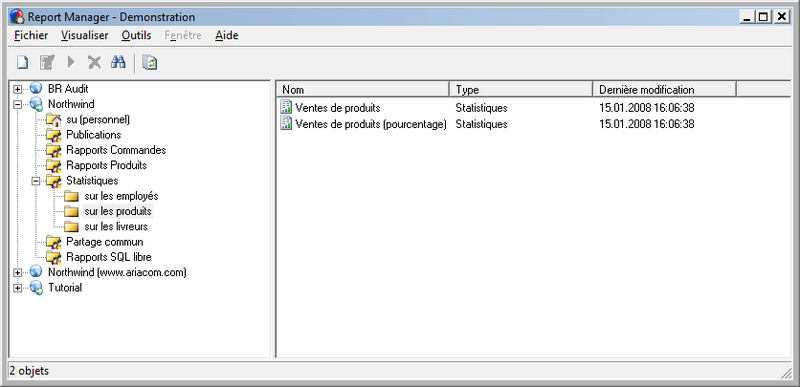Open the Outils menu

[136, 36]
